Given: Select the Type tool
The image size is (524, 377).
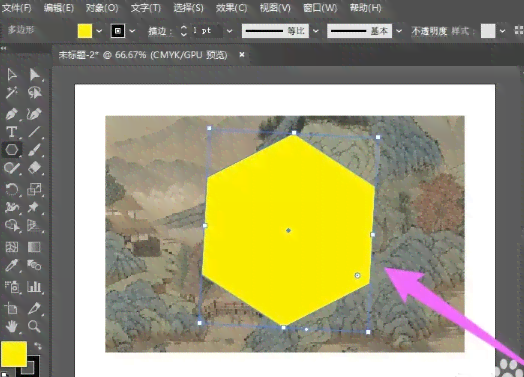Looking at the screenshot, I should 12,132.
